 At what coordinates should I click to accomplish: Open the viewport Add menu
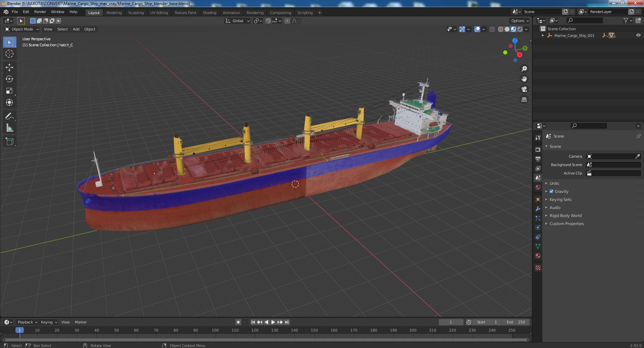pos(76,29)
